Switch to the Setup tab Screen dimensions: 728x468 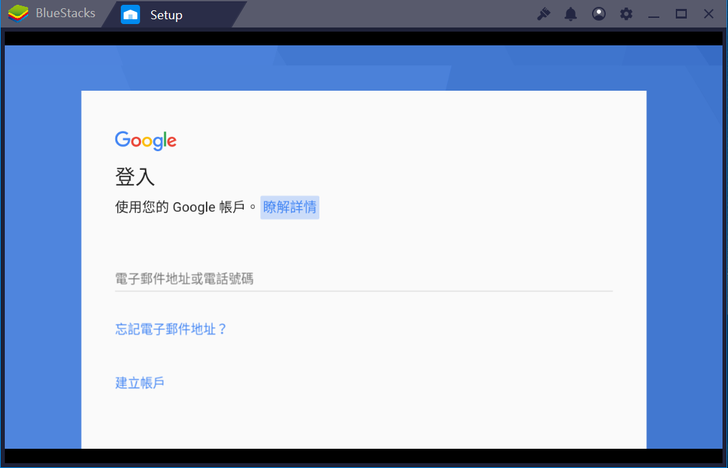pos(174,14)
